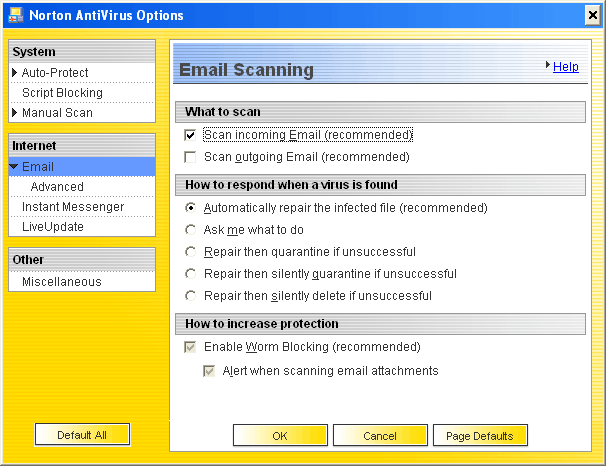Open Script Blocking settings
The image size is (606, 466).
click(x=62, y=93)
